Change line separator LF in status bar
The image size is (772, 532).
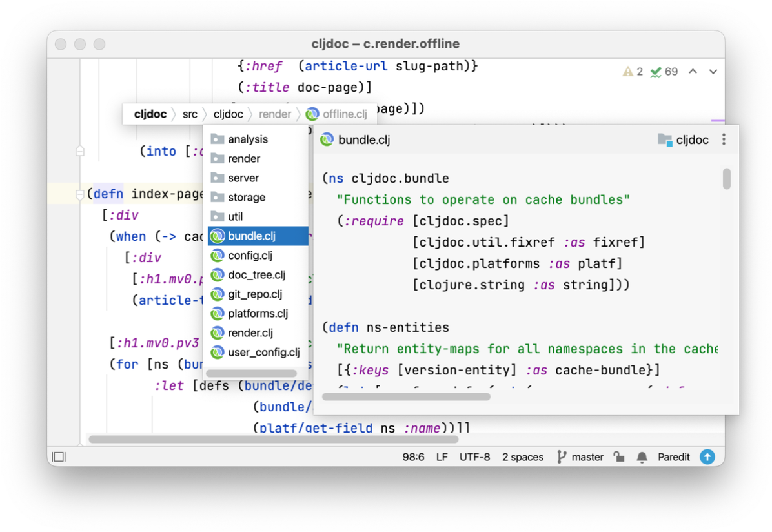point(442,457)
